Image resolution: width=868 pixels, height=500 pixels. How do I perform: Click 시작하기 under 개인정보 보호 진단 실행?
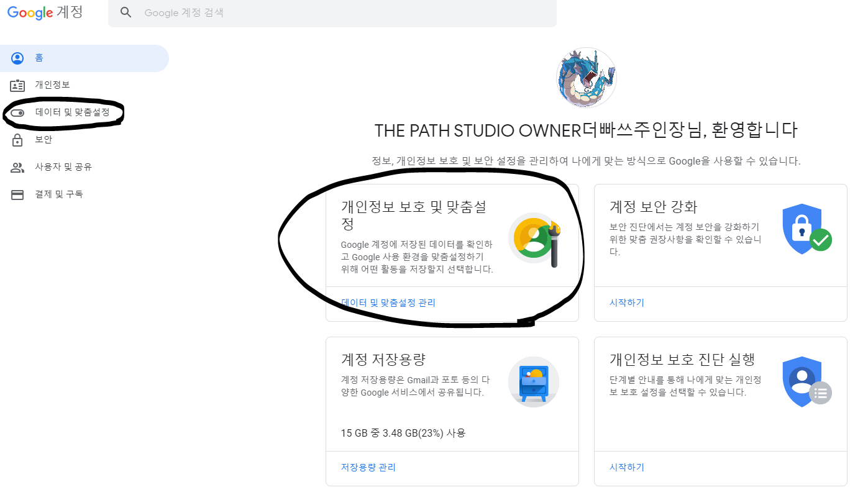pyautogui.click(x=627, y=468)
